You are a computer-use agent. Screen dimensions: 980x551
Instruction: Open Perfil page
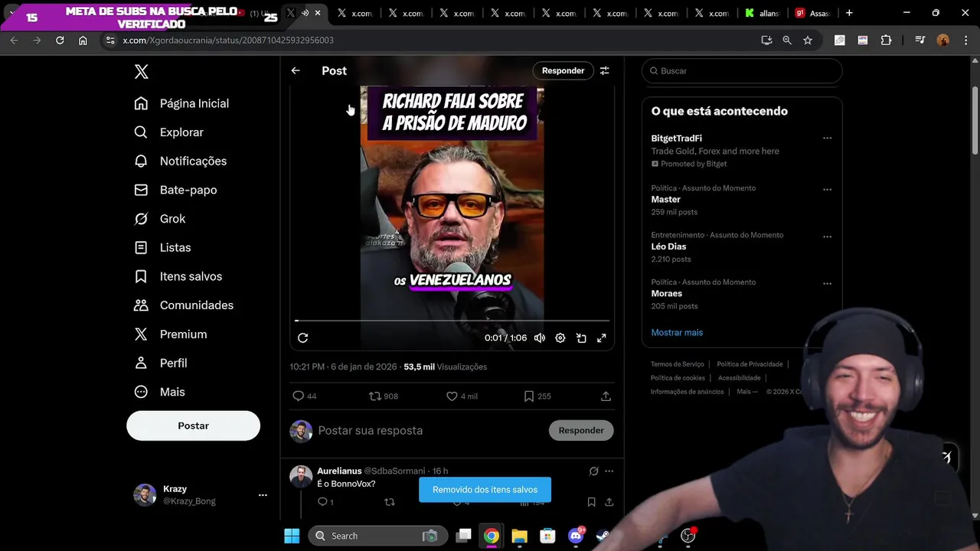click(161, 363)
